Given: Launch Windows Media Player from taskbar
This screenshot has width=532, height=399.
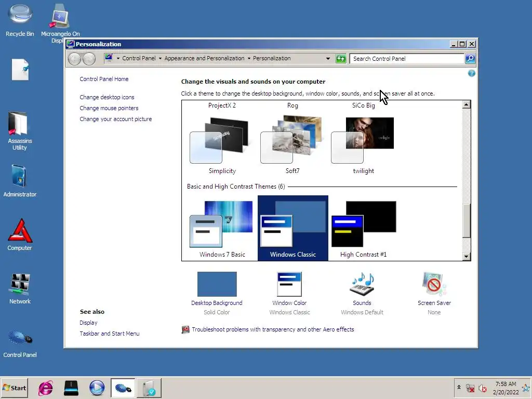Looking at the screenshot, I should click(97, 388).
